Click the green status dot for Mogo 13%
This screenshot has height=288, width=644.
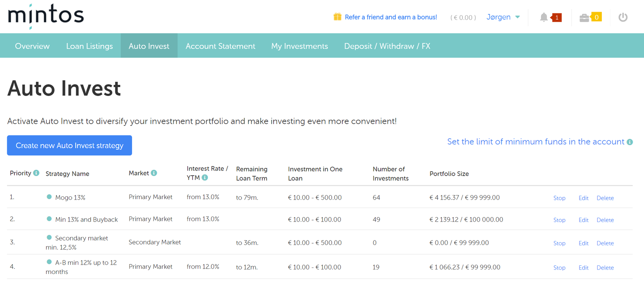click(x=49, y=197)
